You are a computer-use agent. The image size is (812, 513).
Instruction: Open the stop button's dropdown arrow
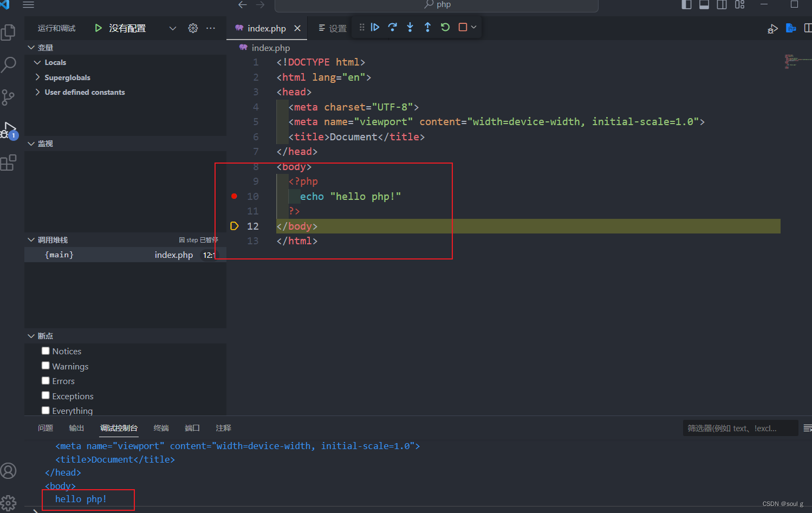point(474,27)
